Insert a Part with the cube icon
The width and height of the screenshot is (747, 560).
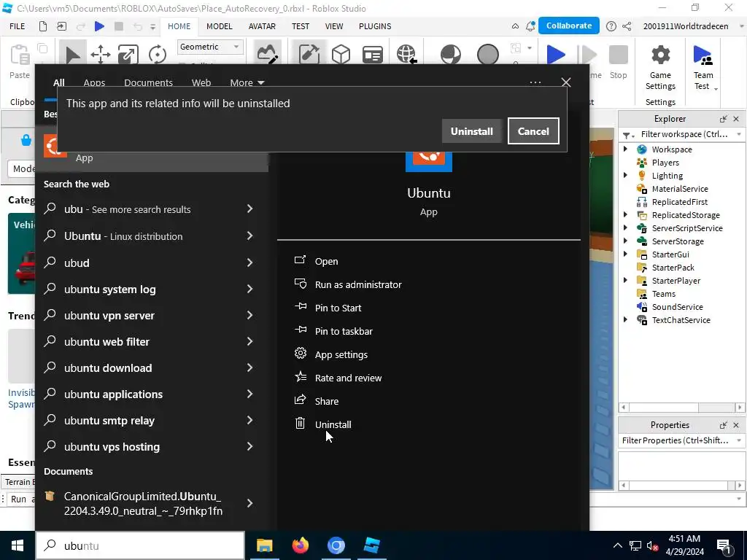tap(341, 54)
